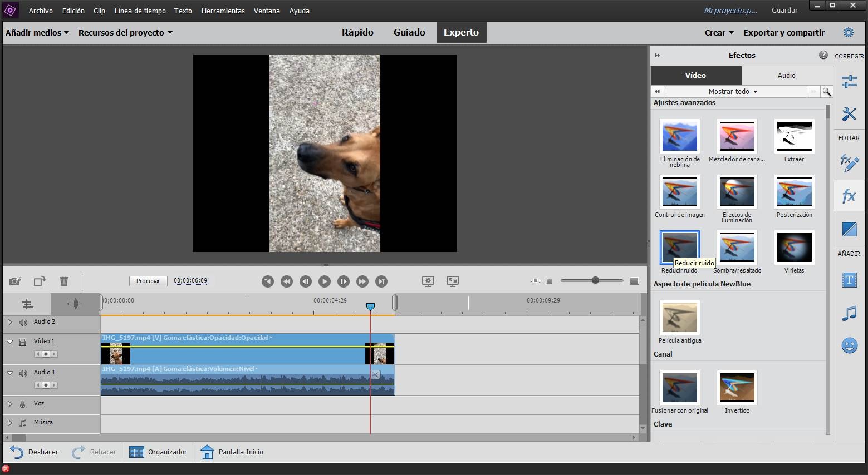Click the trash delete icon above timeline
This screenshot has width=868, height=475.
[64, 281]
